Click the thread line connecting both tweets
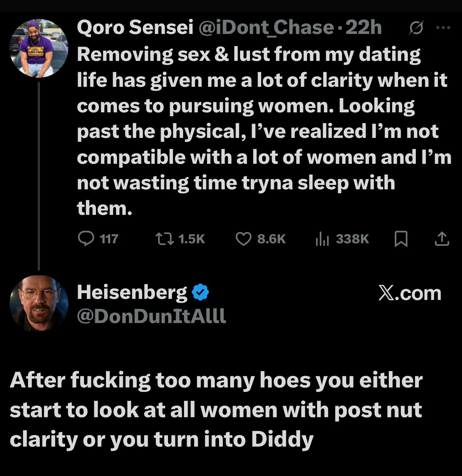Image resolution: width=462 pixels, height=476 pixels. (39, 175)
